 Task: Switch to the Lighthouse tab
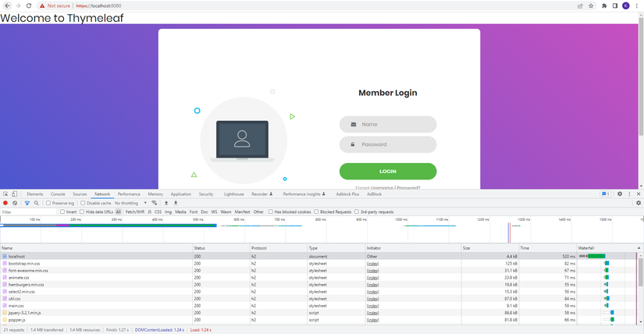pyautogui.click(x=233, y=194)
